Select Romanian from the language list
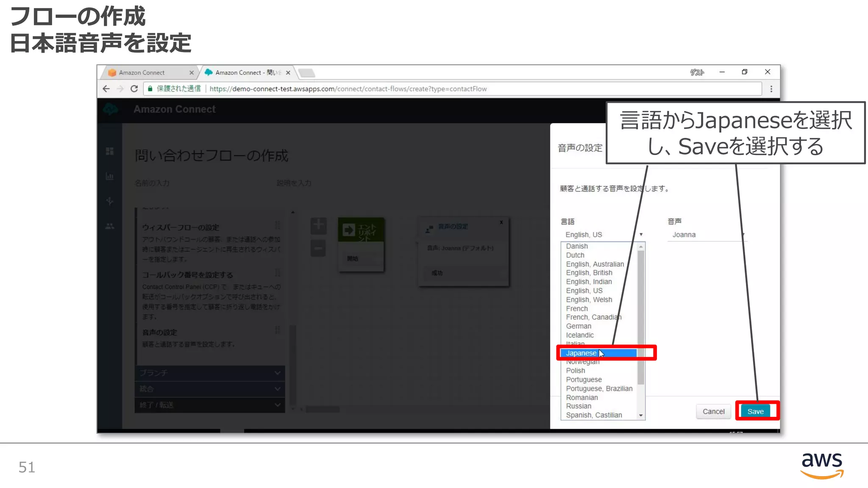Image resolution: width=868 pixels, height=488 pixels. tap(598, 397)
